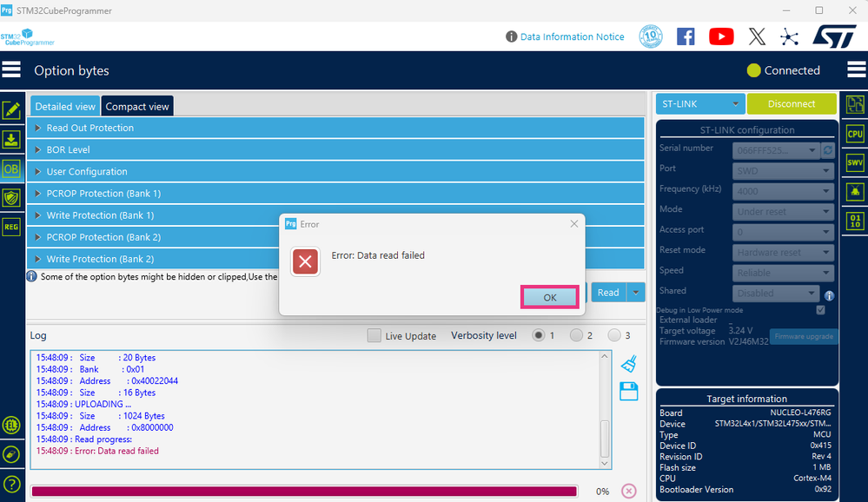Open the EL external loader sidebar icon

(11, 425)
